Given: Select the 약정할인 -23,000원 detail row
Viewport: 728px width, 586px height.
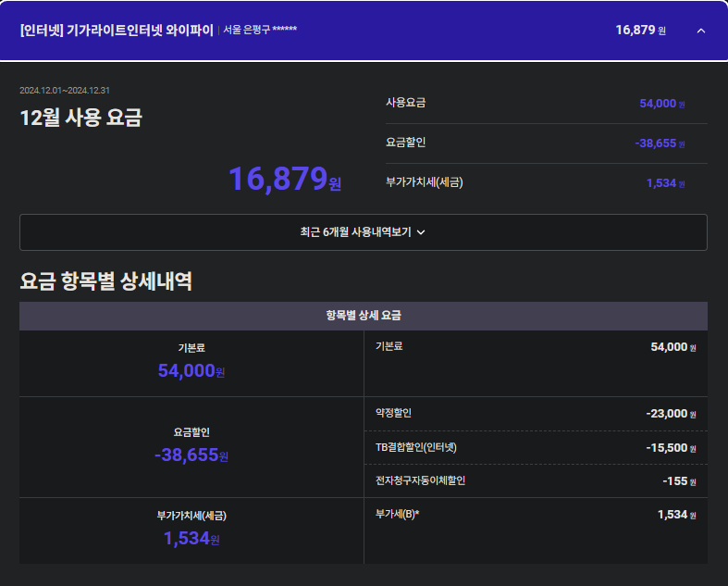Looking at the screenshot, I should (536, 414).
